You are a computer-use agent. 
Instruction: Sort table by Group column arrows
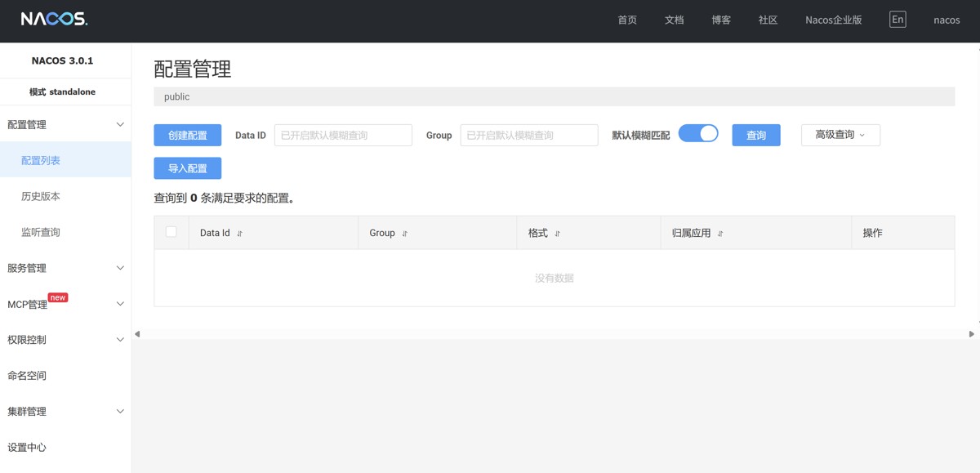[x=404, y=234]
